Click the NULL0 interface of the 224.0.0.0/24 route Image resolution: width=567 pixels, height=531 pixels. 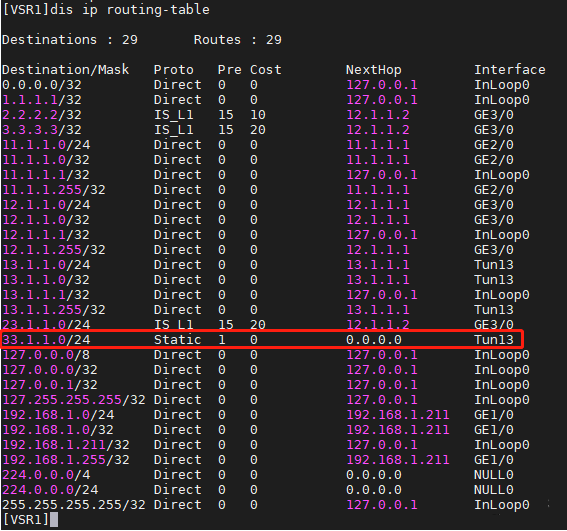(494, 490)
